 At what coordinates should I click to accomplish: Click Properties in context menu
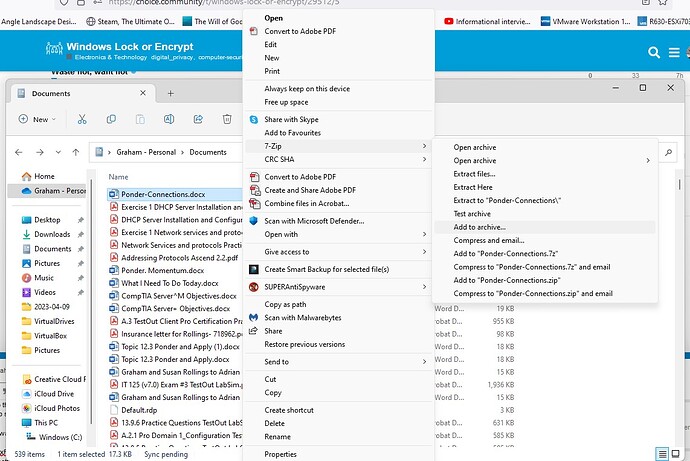click(280, 454)
